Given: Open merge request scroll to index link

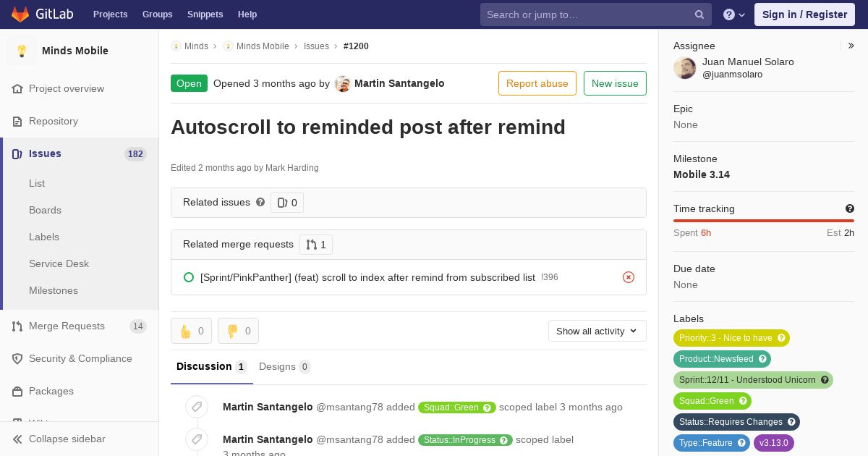Looking at the screenshot, I should (367, 277).
